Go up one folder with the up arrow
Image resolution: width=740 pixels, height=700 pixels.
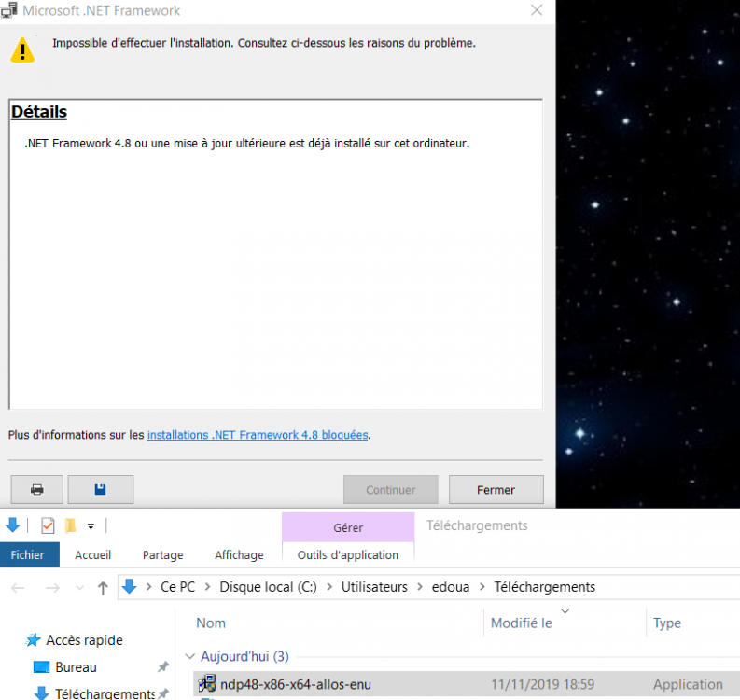(x=103, y=588)
